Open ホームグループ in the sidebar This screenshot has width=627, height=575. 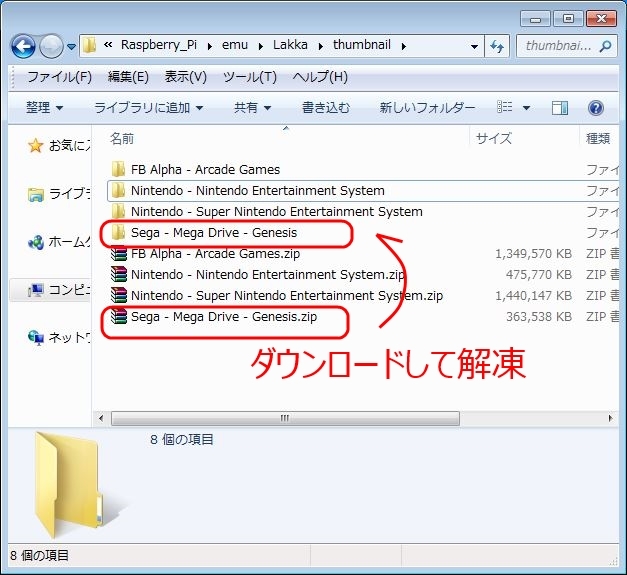[x=58, y=242]
